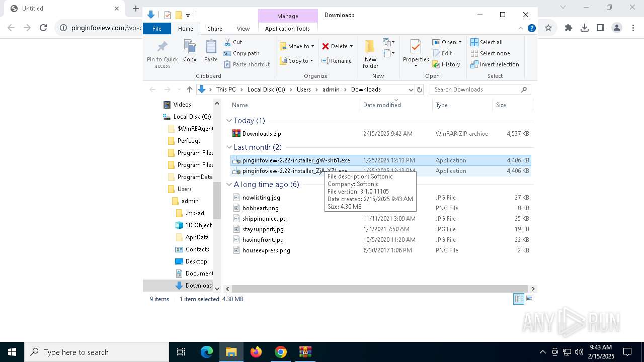This screenshot has width=644, height=362.
Task: Click the Users breadcrumb in address bar
Action: tap(304, 89)
